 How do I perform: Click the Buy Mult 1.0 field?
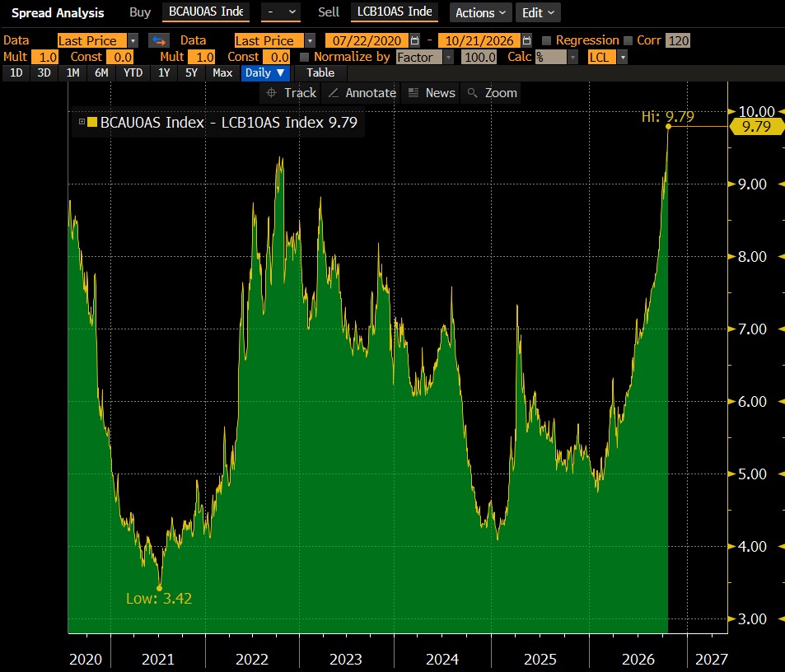45,57
